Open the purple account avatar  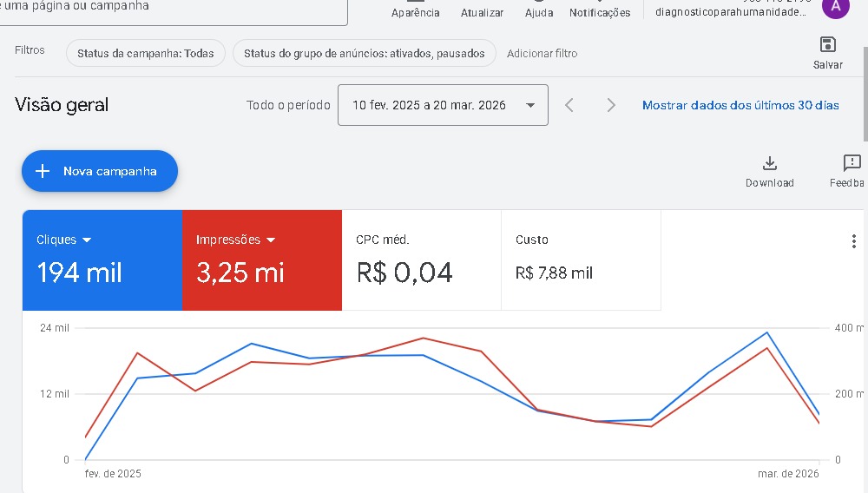(x=835, y=7)
